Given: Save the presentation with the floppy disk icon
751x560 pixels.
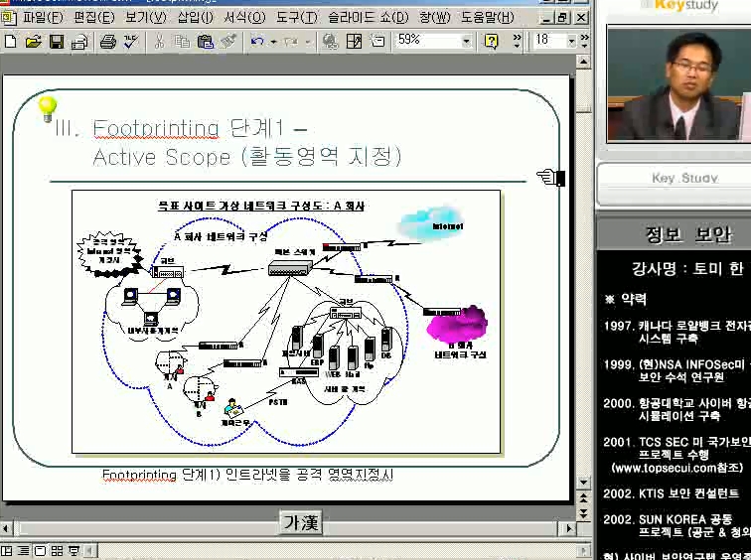Looking at the screenshot, I should 57,42.
